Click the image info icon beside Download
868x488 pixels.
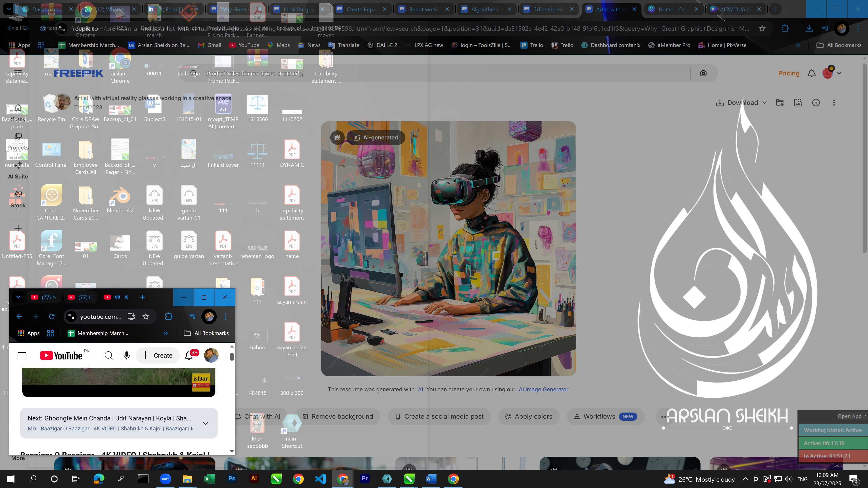pyautogui.click(x=816, y=103)
